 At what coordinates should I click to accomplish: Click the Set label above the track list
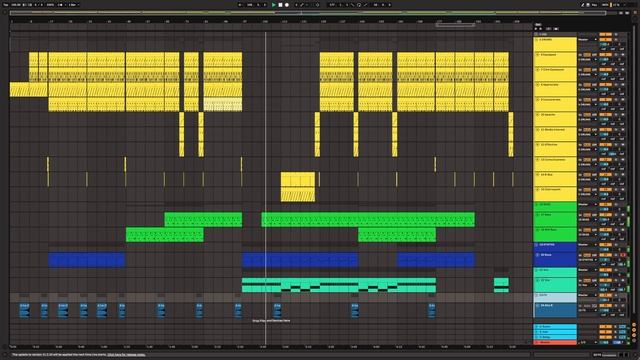point(538,24)
